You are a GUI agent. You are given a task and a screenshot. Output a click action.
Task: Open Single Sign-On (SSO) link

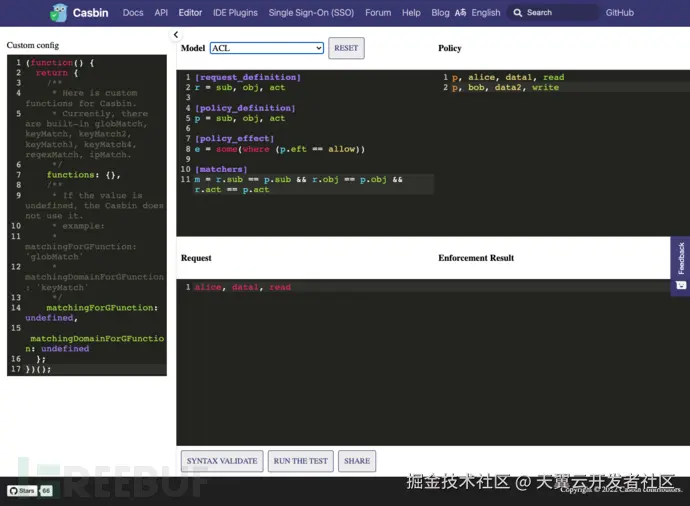(x=311, y=13)
